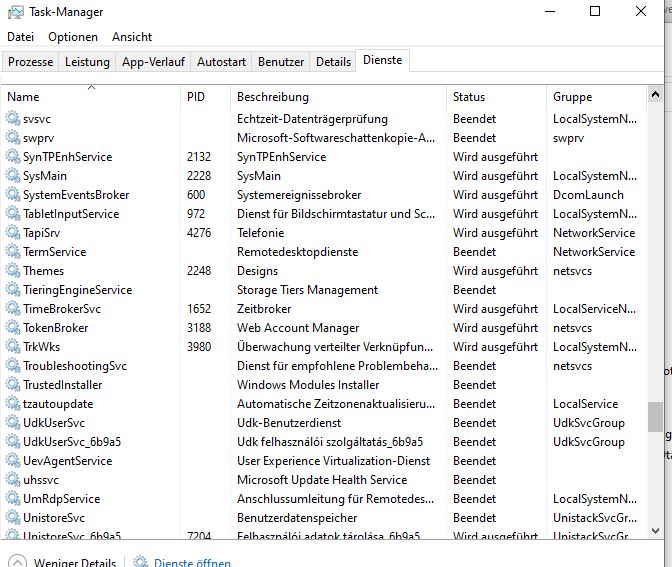Switch to the Details tab

[333, 62]
